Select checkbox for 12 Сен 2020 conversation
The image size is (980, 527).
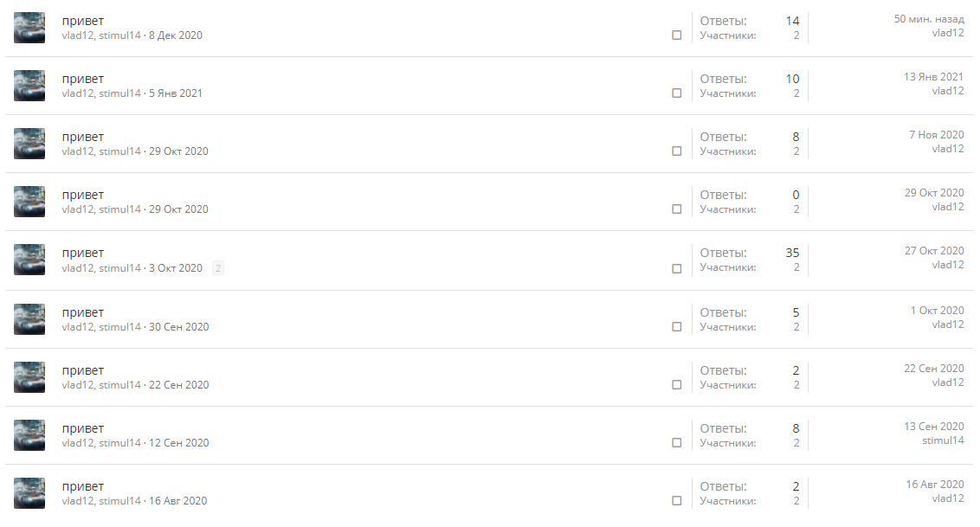pyautogui.click(x=677, y=443)
